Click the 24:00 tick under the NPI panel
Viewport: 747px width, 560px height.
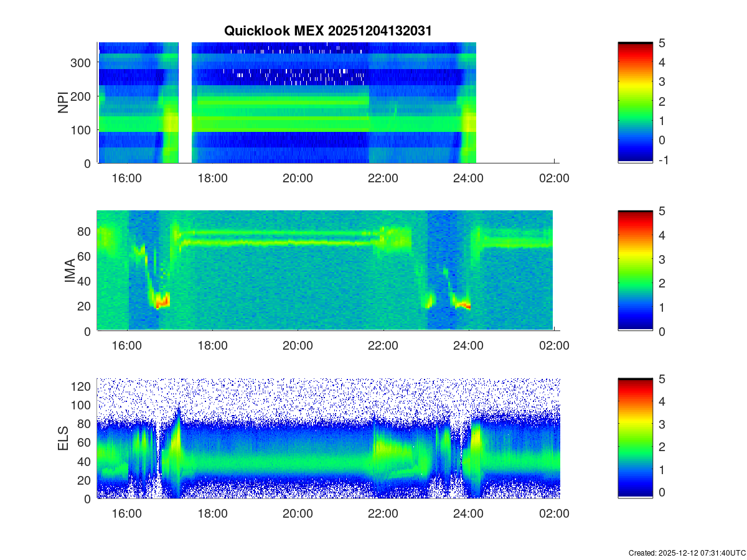click(x=468, y=179)
